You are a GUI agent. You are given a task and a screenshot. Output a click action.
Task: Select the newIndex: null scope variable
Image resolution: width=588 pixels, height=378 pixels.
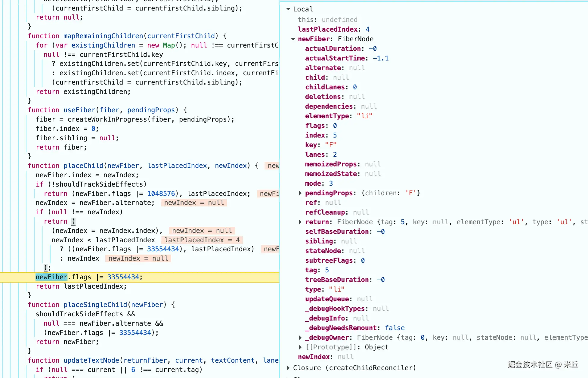tap(326, 357)
